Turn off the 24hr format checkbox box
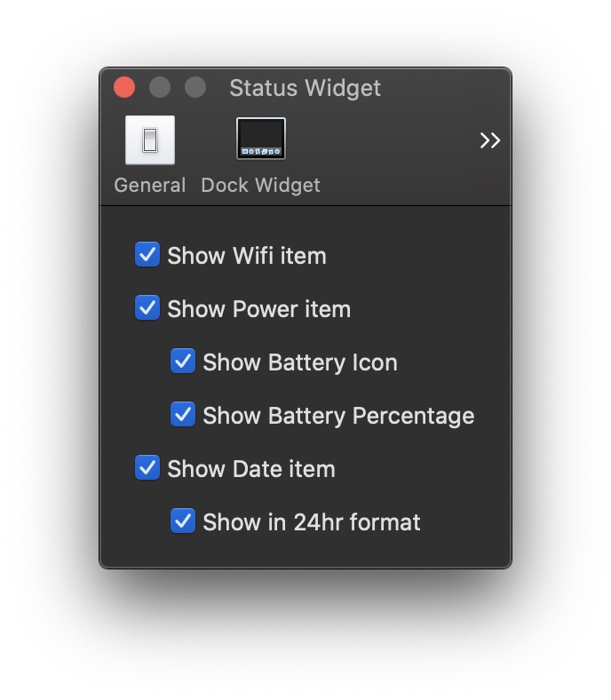 (x=183, y=521)
